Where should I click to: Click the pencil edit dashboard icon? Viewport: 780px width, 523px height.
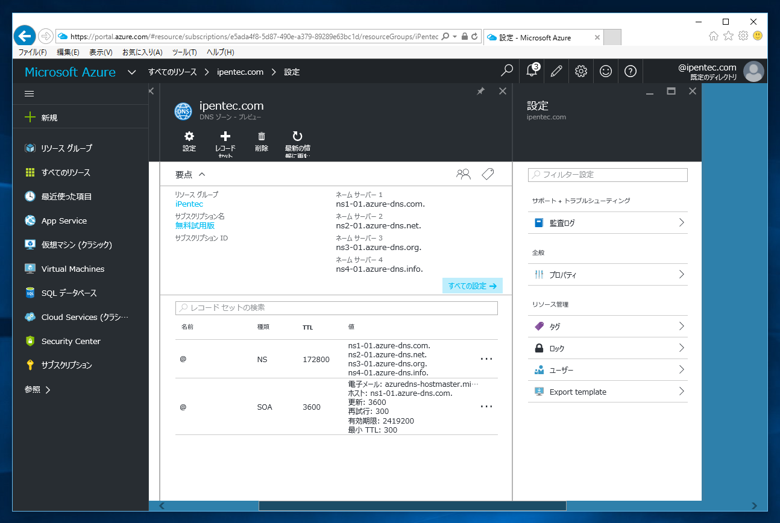pos(556,72)
